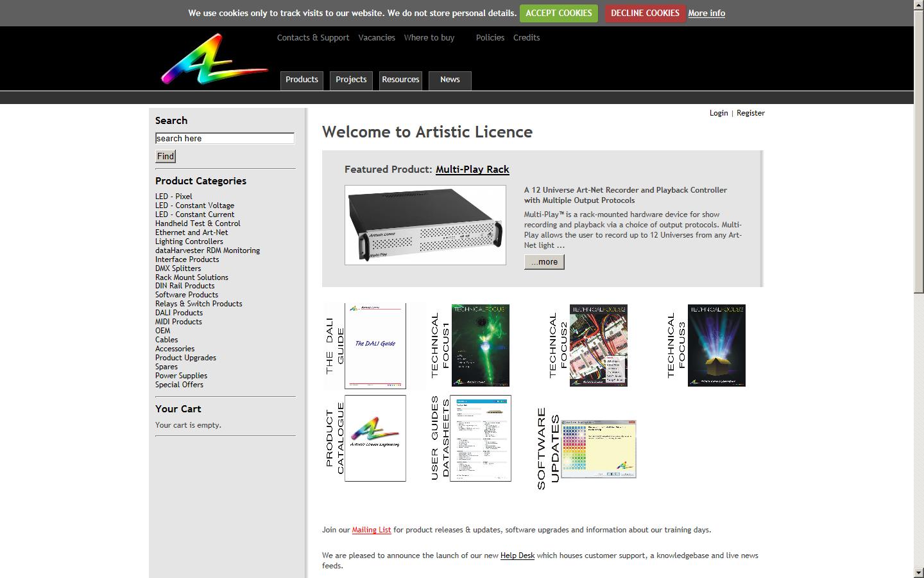
Task: Follow the Mailing List link
Action: coord(371,530)
